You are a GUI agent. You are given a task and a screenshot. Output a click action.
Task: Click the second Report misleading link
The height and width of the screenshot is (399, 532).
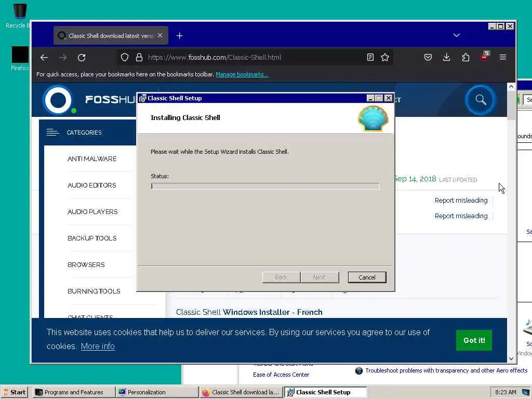(x=461, y=216)
